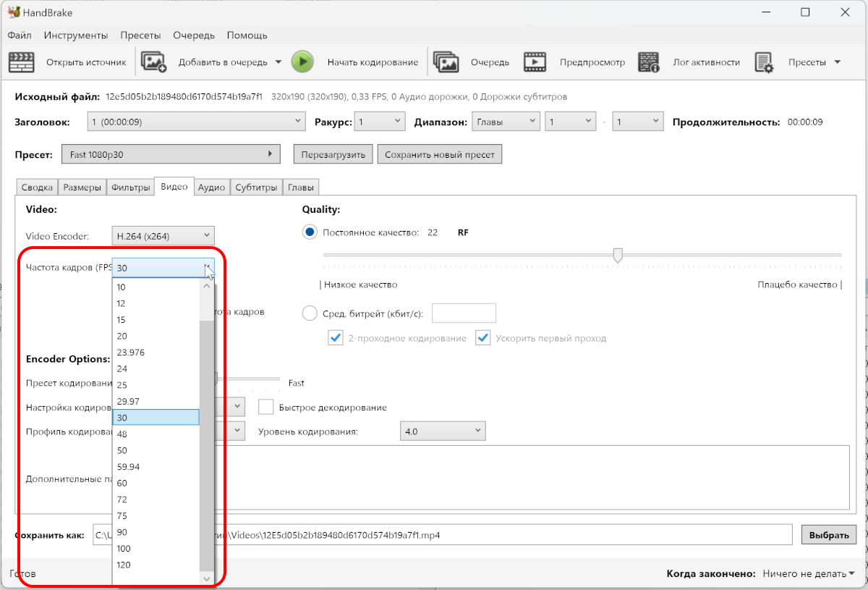Open the Queue via its images icon
This screenshot has width=868, height=590.
coord(446,62)
